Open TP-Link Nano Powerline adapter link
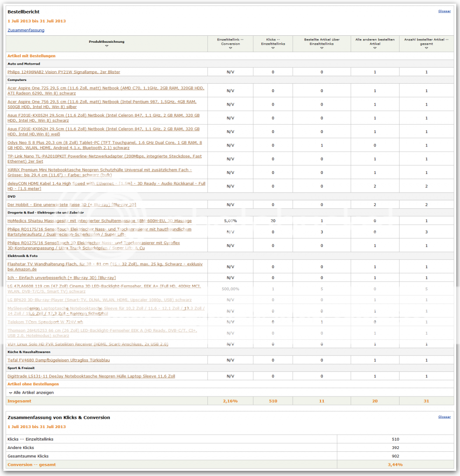Screen dimensions: 460x476 105,159
